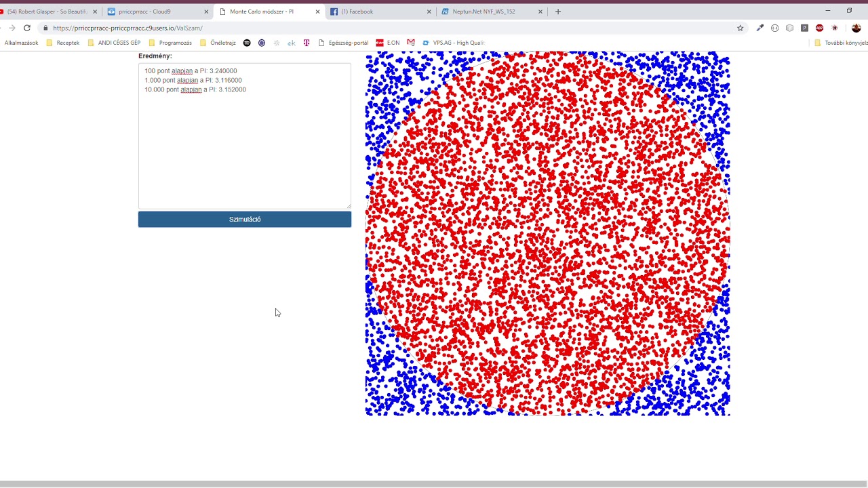Open the gray snowflake bookmark icon
Screen dimensions: 868x488
[x=277, y=43]
